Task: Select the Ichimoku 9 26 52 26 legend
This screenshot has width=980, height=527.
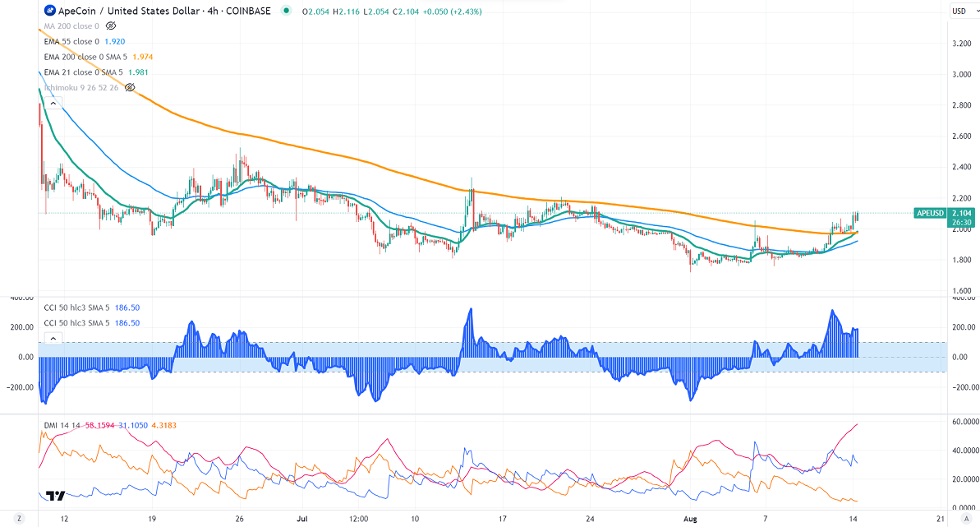Action: coord(81,88)
